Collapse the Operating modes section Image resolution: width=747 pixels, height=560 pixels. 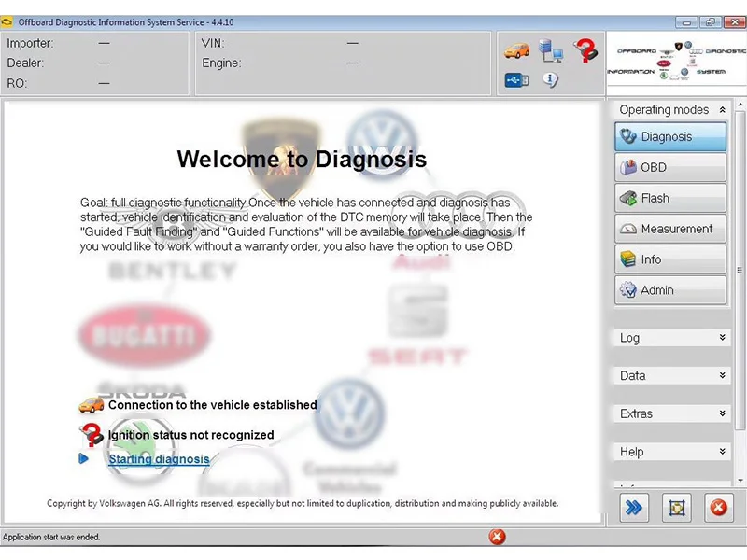click(722, 110)
